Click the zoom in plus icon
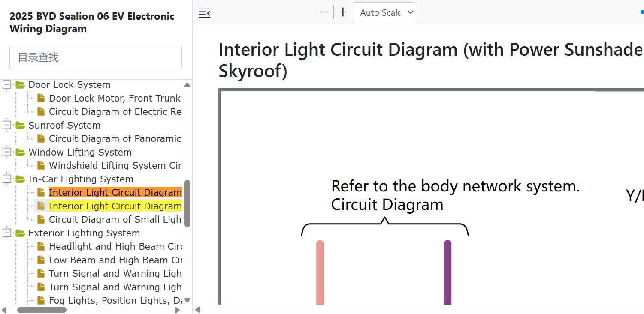The image size is (644, 314). point(343,12)
